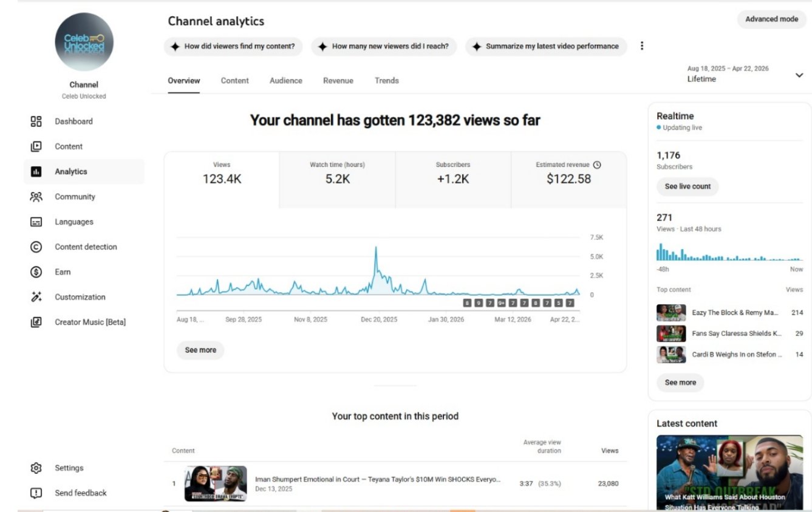Open the three-dot more suggestions menu
The image size is (812, 512).
tap(642, 46)
